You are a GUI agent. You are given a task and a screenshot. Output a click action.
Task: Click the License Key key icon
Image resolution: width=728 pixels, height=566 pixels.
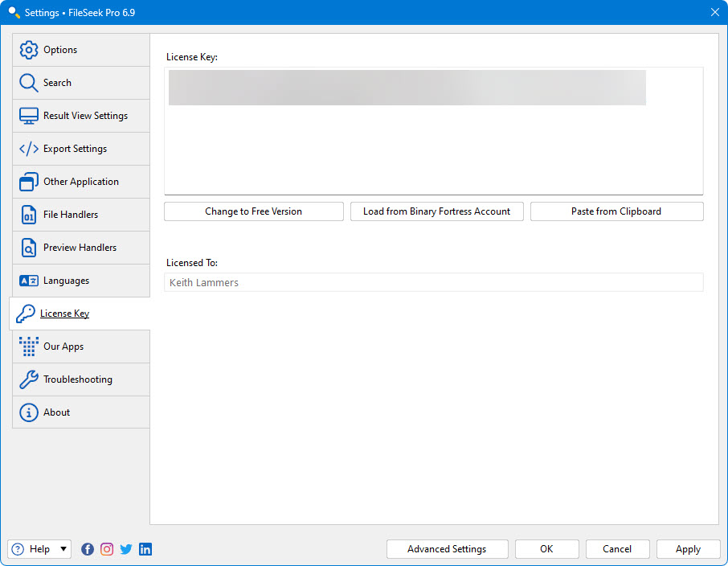[x=25, y=314]
